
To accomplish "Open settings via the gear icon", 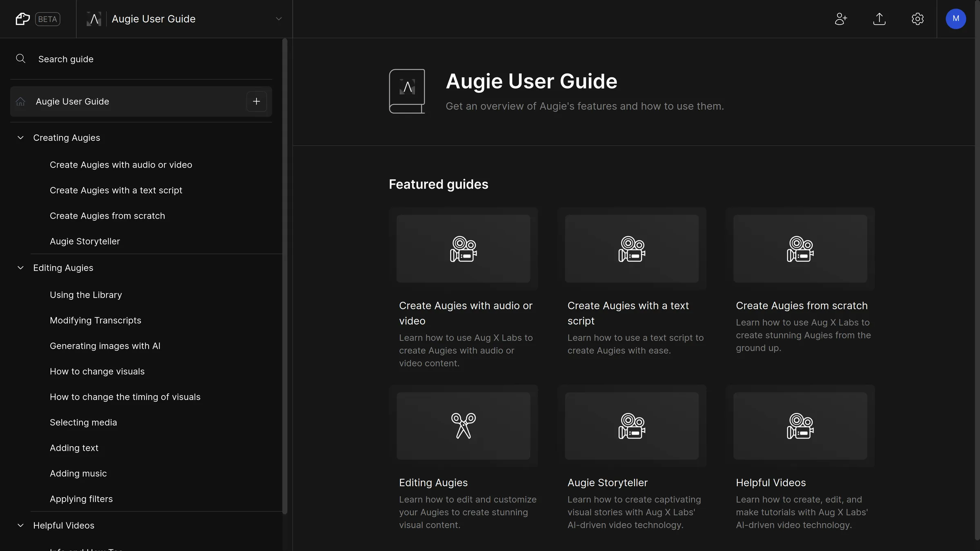I will click(x=918, y=19).
